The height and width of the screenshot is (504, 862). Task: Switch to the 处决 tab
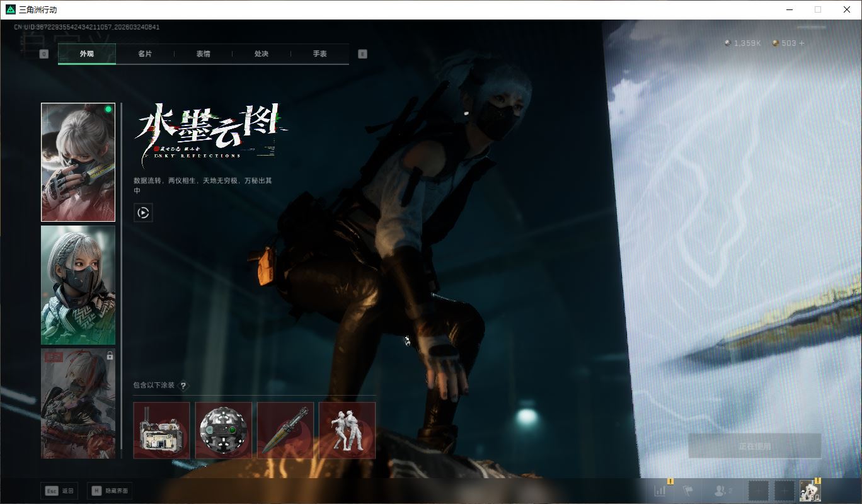click(262, 54)
